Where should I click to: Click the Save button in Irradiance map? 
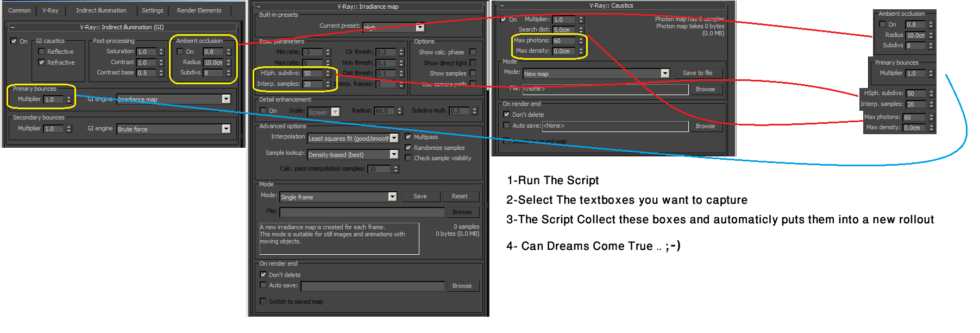[420, 196]
